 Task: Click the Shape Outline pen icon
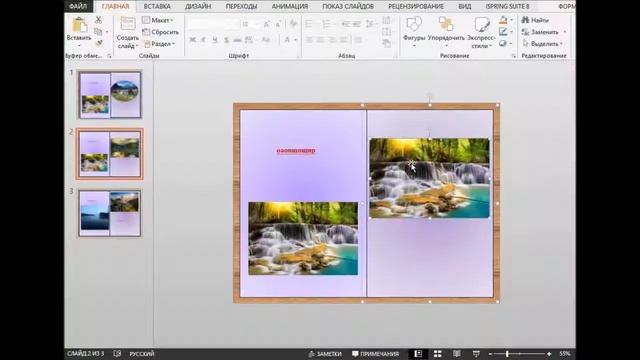pos(503,31)
